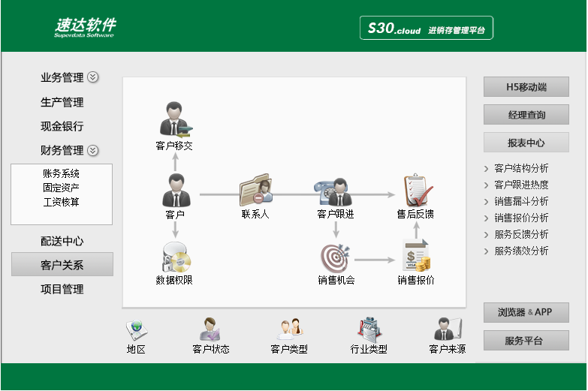Click the 客户状态 label text
Image resolution: width=588 pixels, height=391 pixels.
click(x=211, y=350)
